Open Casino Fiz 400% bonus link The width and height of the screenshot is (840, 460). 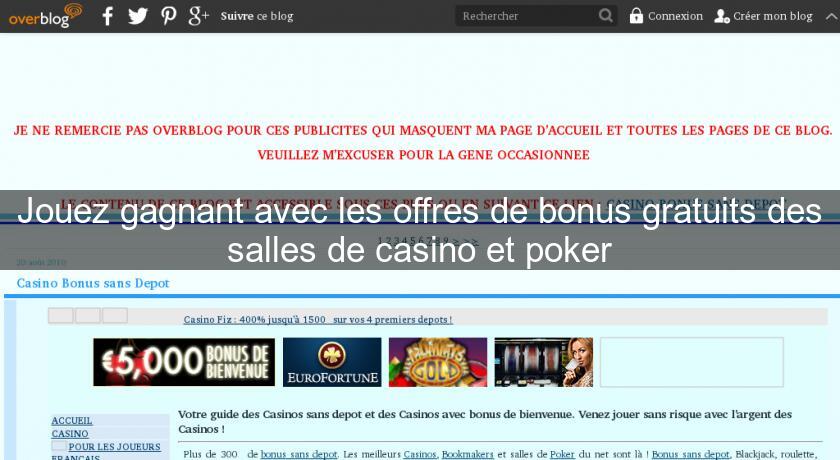click(x=318, y=320)
